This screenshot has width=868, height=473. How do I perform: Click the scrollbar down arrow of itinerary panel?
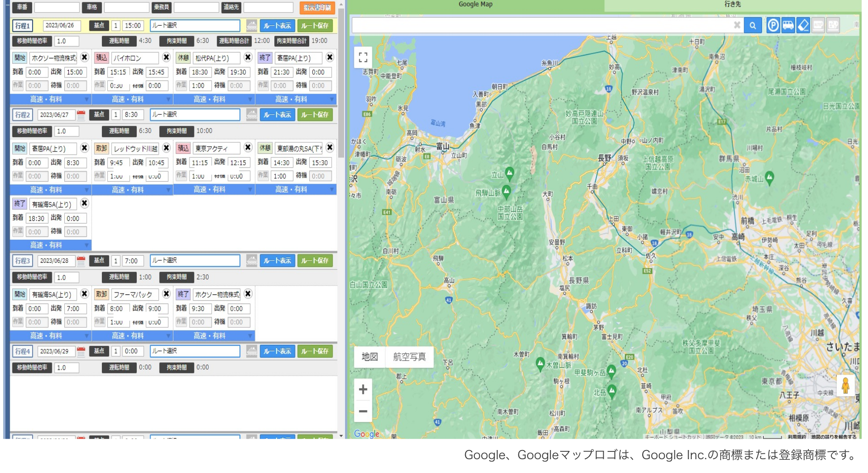tap(341, 435)
